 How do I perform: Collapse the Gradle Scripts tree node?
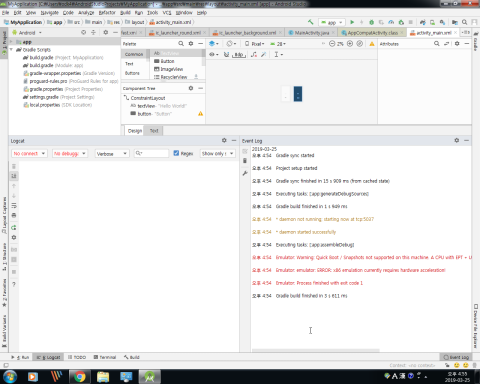coord(12,50)
